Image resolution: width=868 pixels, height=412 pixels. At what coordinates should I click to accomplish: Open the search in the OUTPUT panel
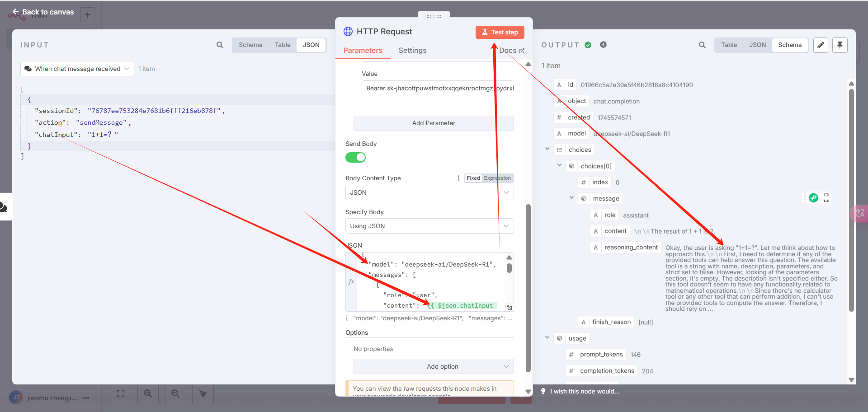coord(702,45)
